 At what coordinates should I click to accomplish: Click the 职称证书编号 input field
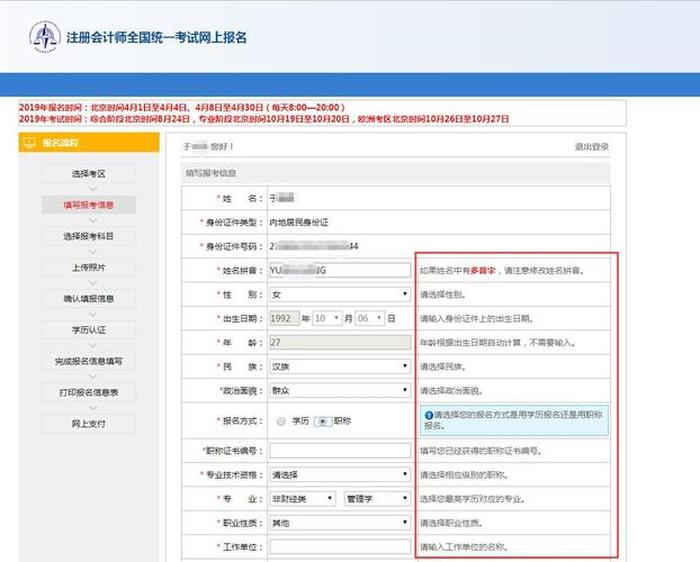click(340, 450)
